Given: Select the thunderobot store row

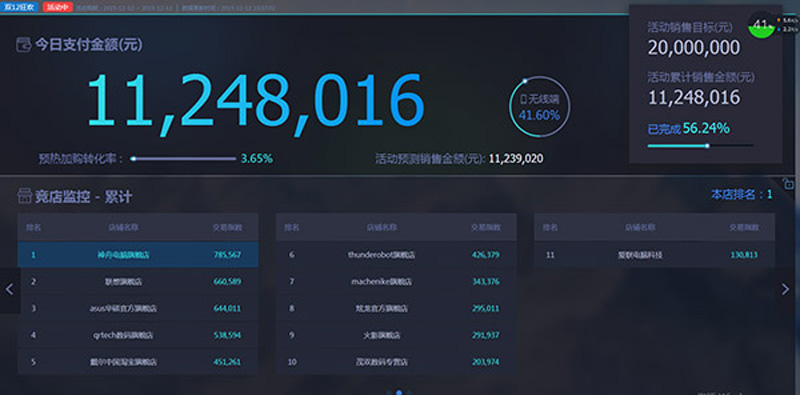Looking at the screenshot, I should (396, 254).
